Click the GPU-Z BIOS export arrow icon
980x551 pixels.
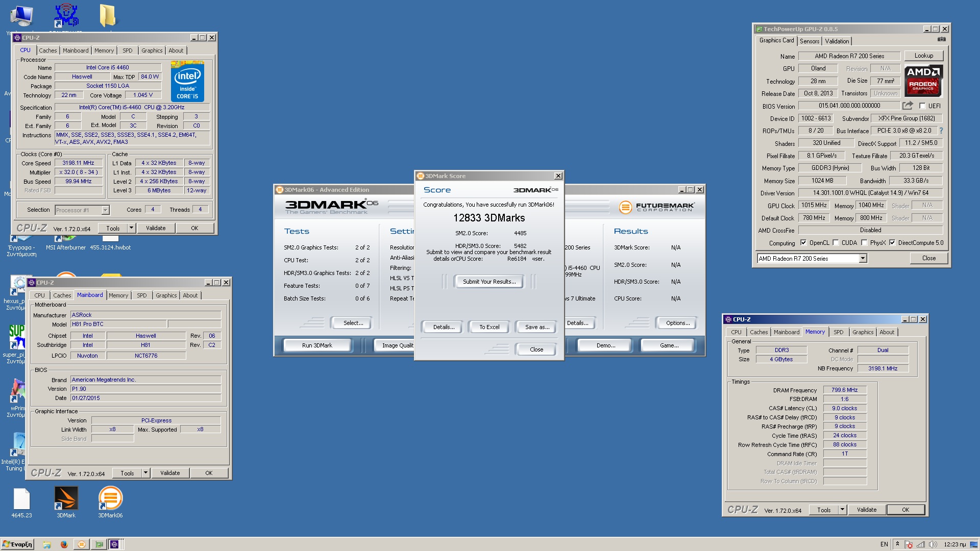(908, 106)
